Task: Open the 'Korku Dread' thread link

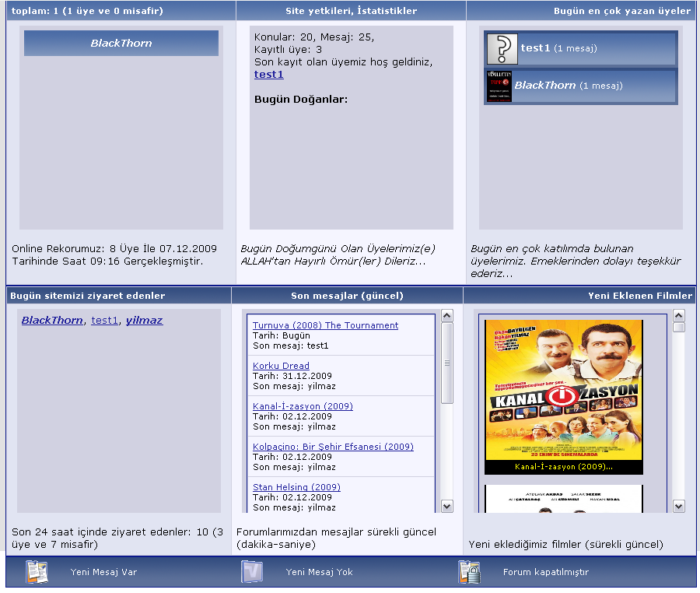Action: [281, 366]
